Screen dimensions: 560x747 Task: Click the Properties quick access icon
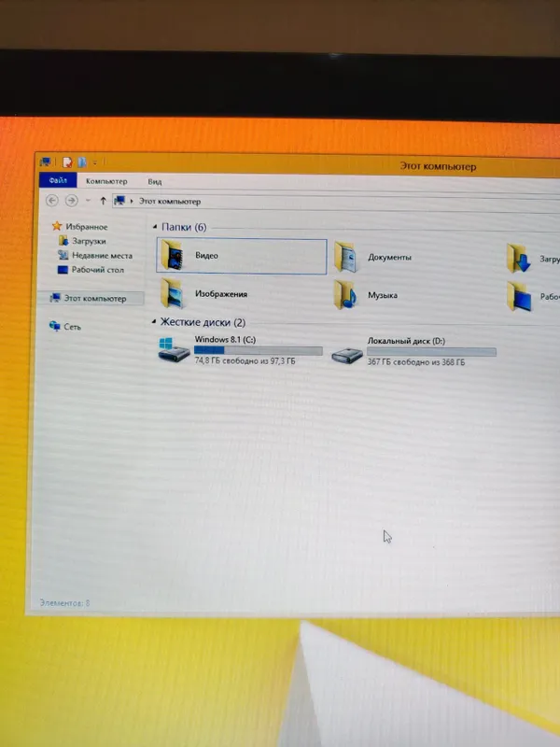67,162
